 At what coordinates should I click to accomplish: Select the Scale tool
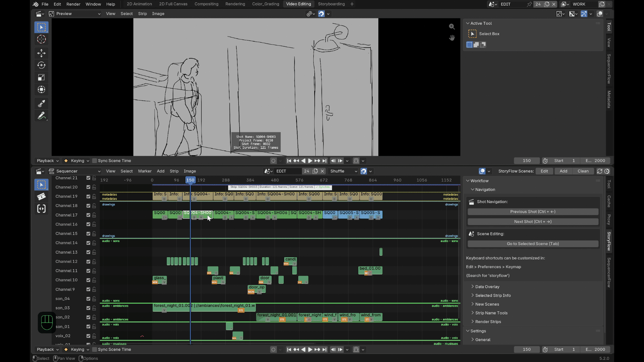[x=41, y=77]
